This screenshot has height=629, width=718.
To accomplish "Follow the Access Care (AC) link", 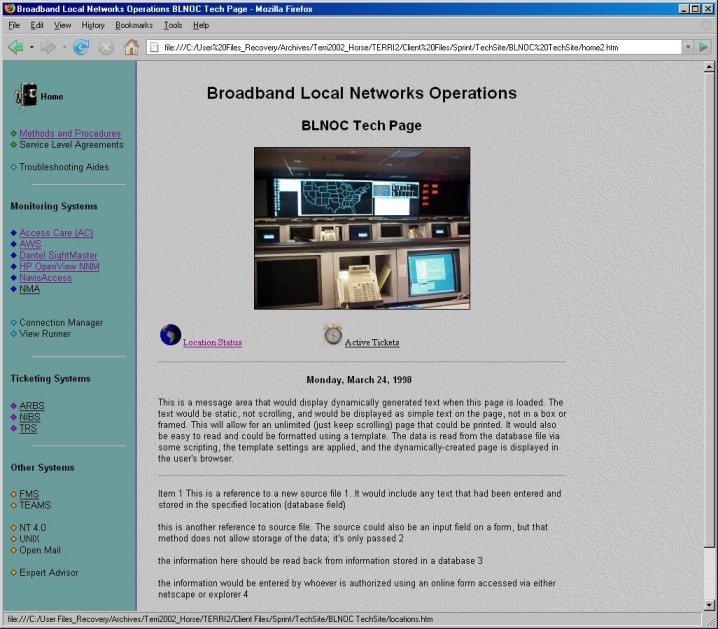I will click(56, 233).
